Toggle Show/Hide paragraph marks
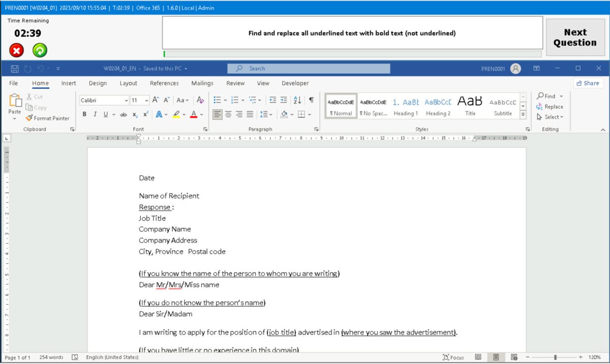This screenshot has height=364, width=610. [x=311, y=100]
